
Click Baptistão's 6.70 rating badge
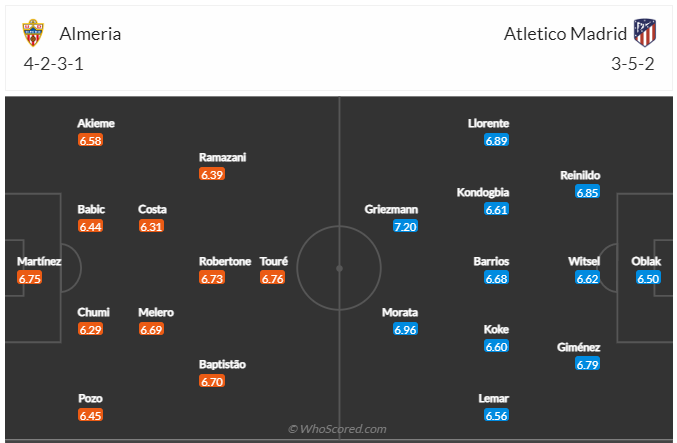212,381
